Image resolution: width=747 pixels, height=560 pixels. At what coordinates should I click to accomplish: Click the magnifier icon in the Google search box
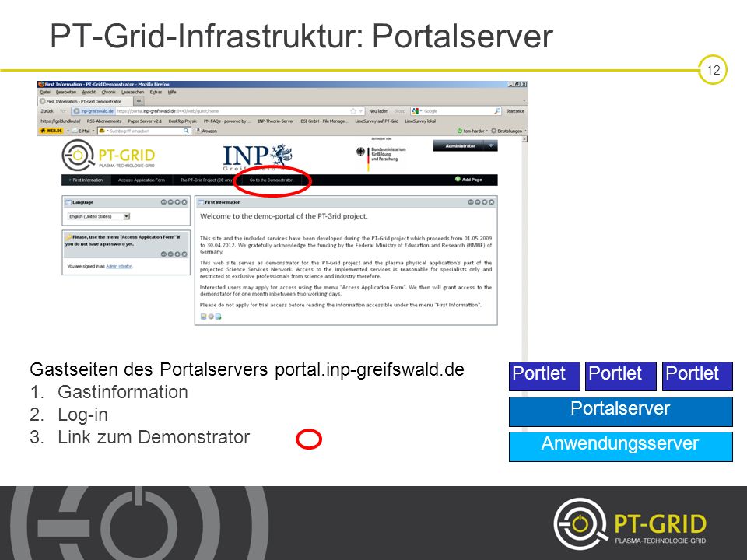click(x=497, y=111)
